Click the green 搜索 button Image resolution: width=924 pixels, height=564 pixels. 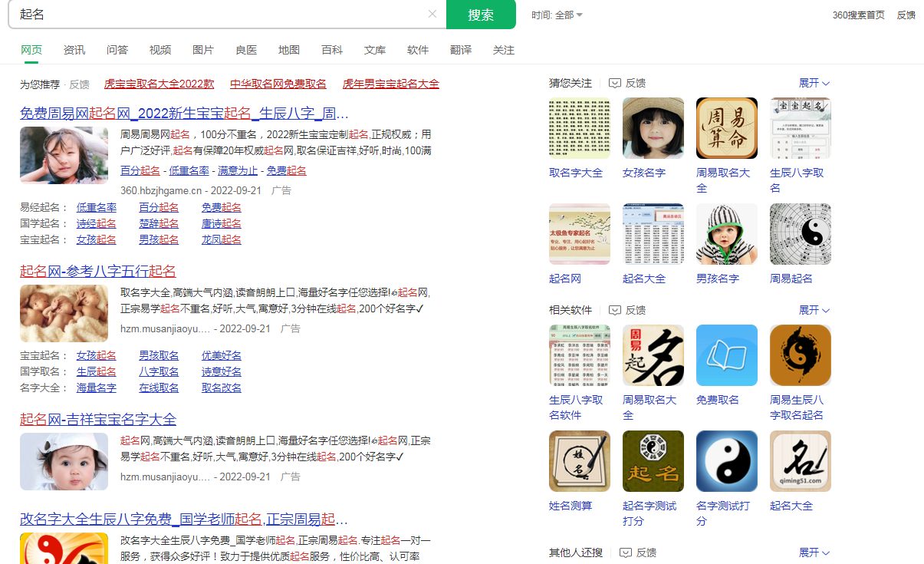click(481, 15)
